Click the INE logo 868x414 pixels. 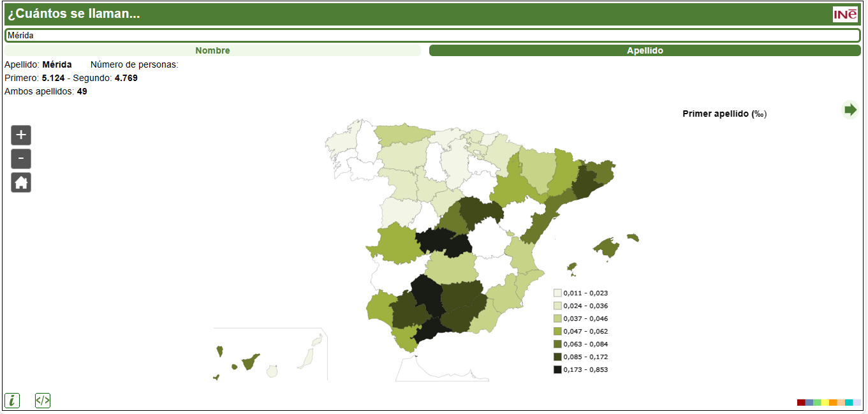[845, 14]
